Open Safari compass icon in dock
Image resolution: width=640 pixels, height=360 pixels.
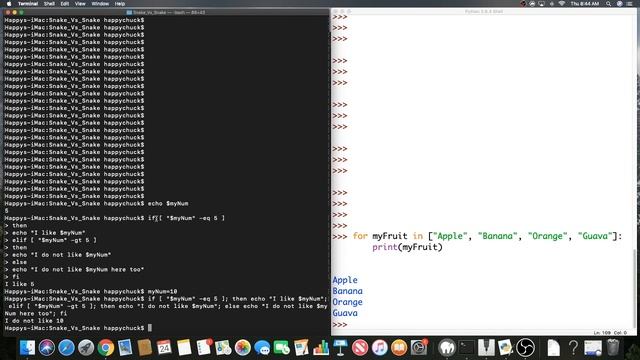pos(66,348)
